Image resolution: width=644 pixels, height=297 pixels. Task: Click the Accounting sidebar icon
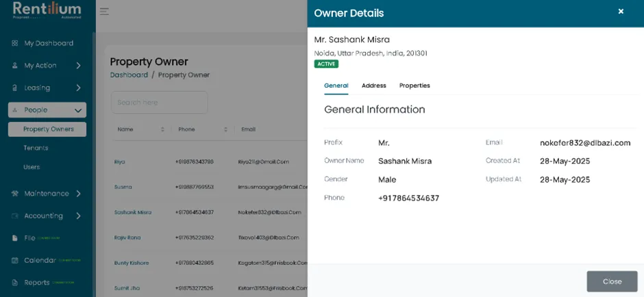[x=15, y=216]
